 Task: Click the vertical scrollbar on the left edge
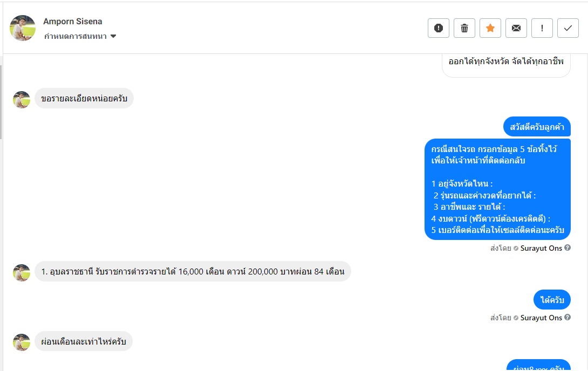(x=1, y=102)
